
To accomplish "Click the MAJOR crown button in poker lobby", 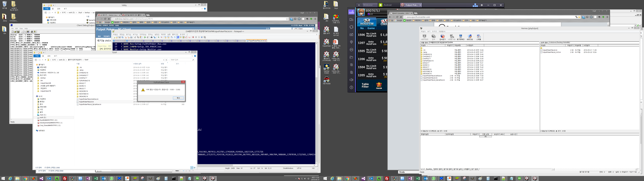I will tap(379, 85).
